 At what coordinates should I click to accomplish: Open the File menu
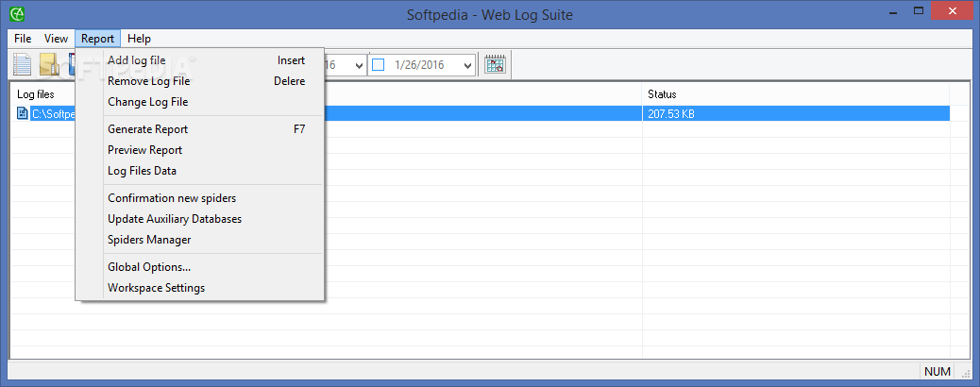tap(23, 39)
